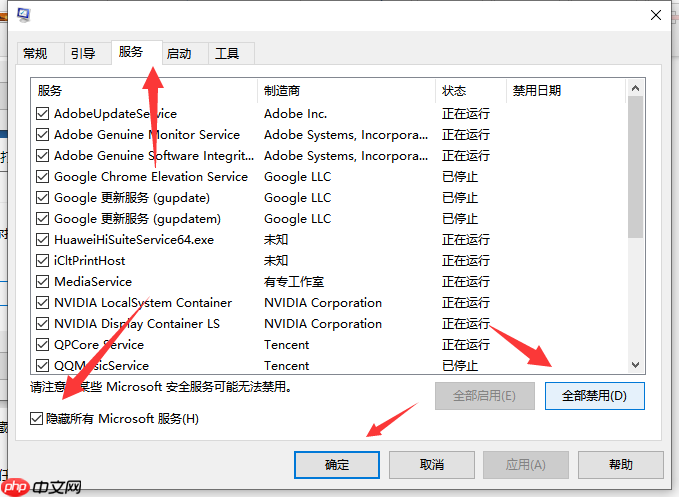This screenshot has height=497, width=679.
Task: Toggle Google 更新服务 (gupdate) checkbox
Action: (x=42, y=197)
